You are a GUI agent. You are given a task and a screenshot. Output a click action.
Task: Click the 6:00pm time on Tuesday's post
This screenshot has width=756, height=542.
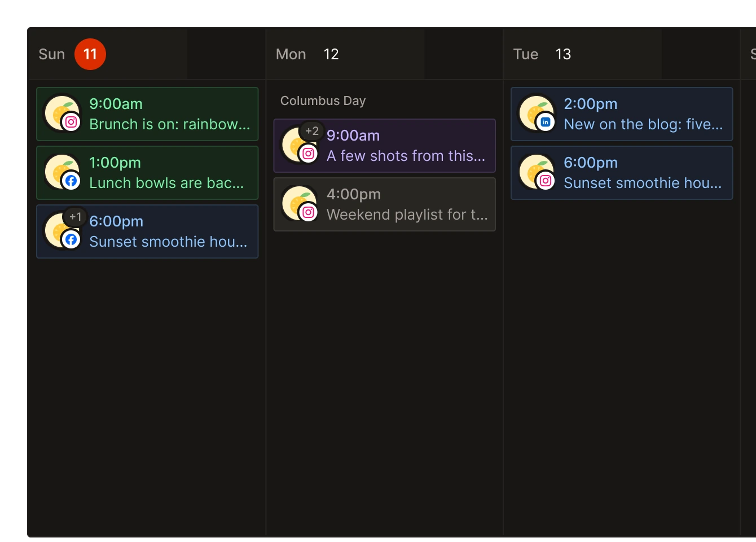click(x=591, y=163)
